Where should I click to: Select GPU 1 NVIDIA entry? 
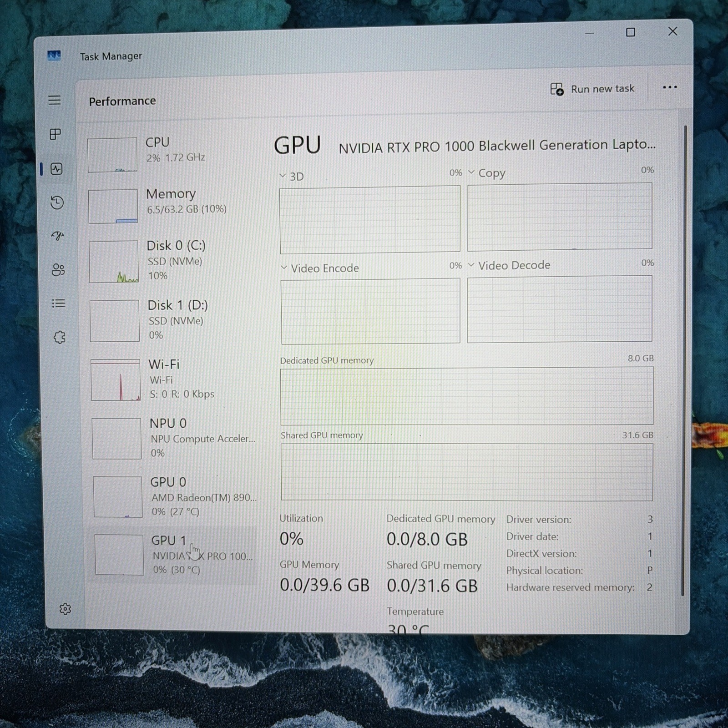172,555
